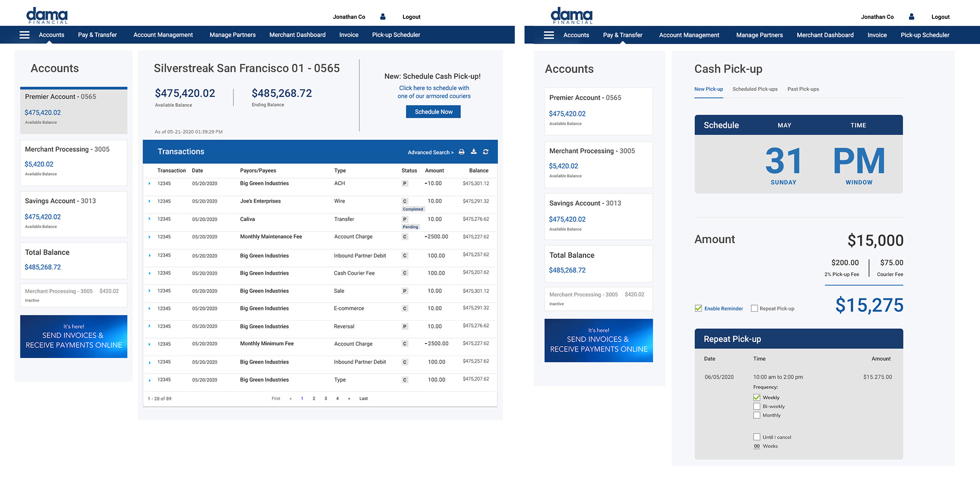This screenshot has width=980, height=486.
Task: Download the transactions list
Action: [x=473, y=152]
